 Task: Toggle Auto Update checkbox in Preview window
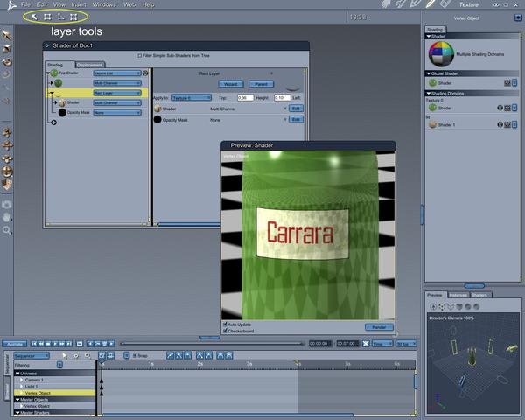[x=226, y=325]
